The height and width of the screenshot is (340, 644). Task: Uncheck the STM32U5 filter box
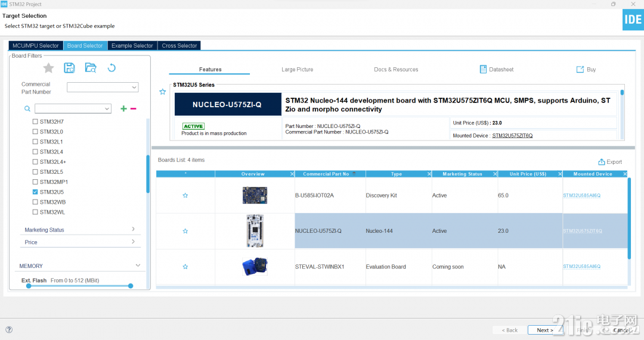pos(35,192)
